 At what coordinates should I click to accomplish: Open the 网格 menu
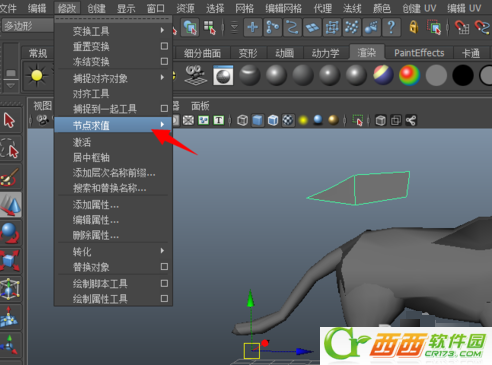(244, 8)
